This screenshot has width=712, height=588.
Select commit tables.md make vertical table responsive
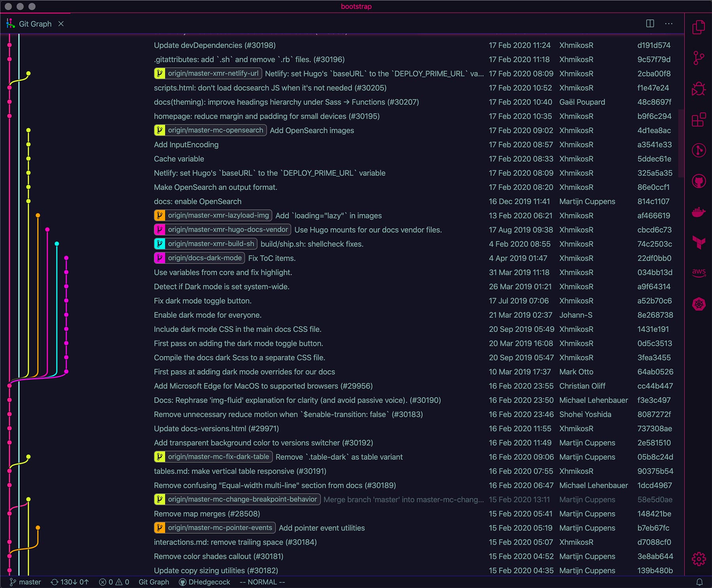[x=240, y=471]
